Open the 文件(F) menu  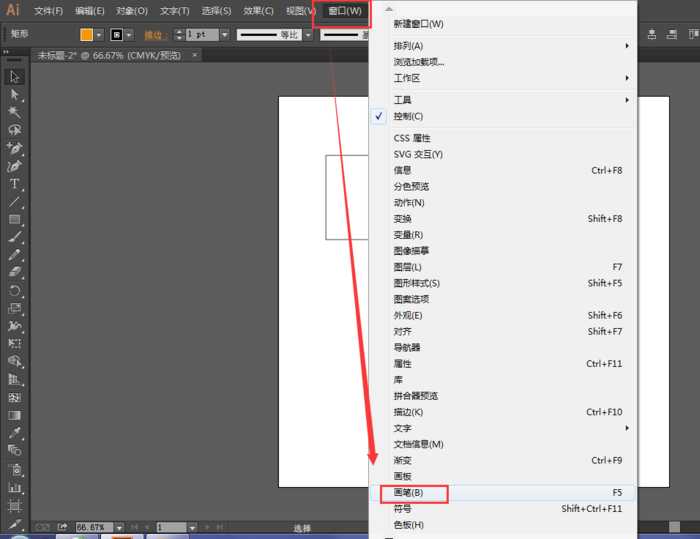click(x=48, y=11)
